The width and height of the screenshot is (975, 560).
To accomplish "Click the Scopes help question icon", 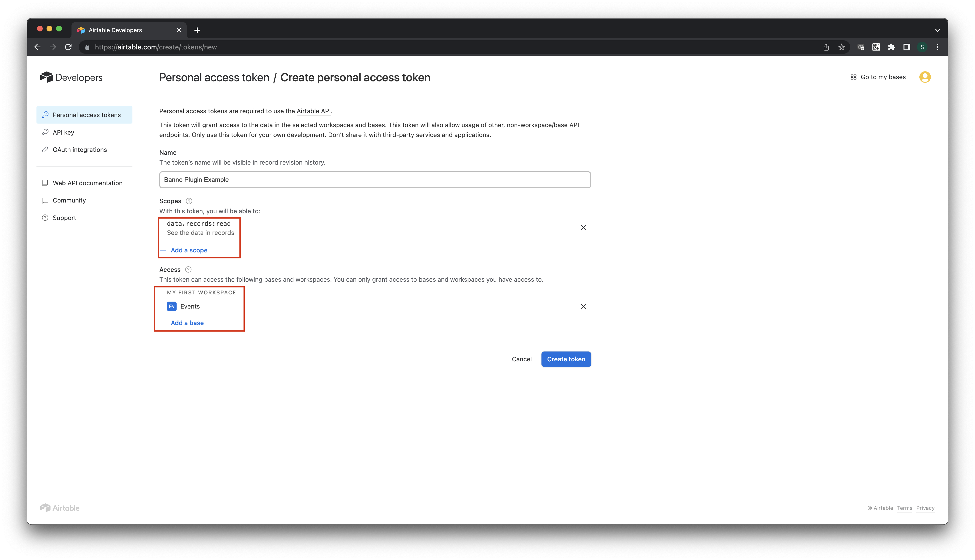I will (x=189, y=201).
